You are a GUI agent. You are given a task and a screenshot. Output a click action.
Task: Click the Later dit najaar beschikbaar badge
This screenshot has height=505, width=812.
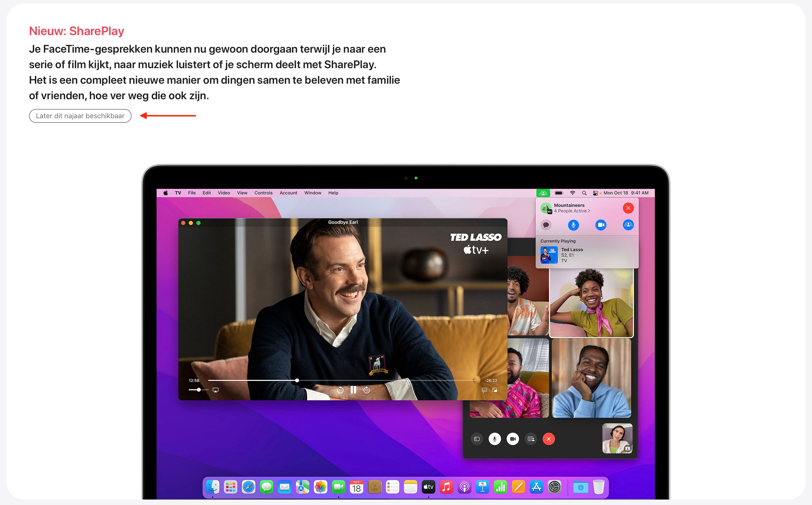coord(80,116)
